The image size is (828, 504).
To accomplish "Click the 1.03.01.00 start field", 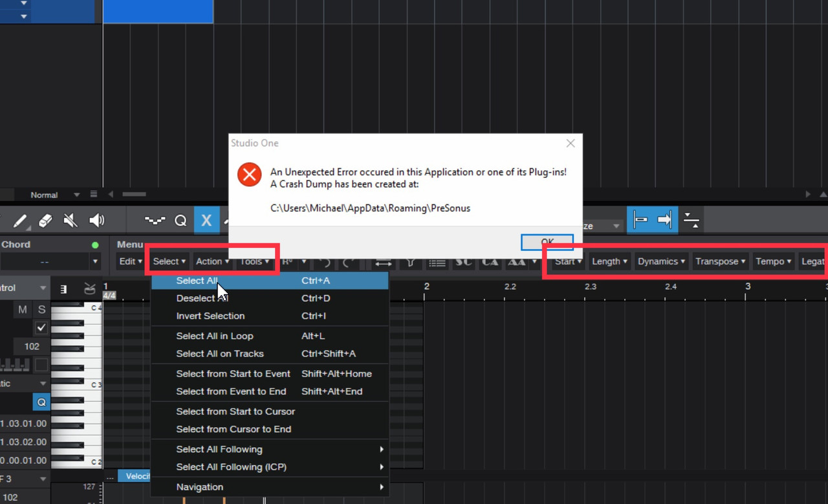I will 24,423.
